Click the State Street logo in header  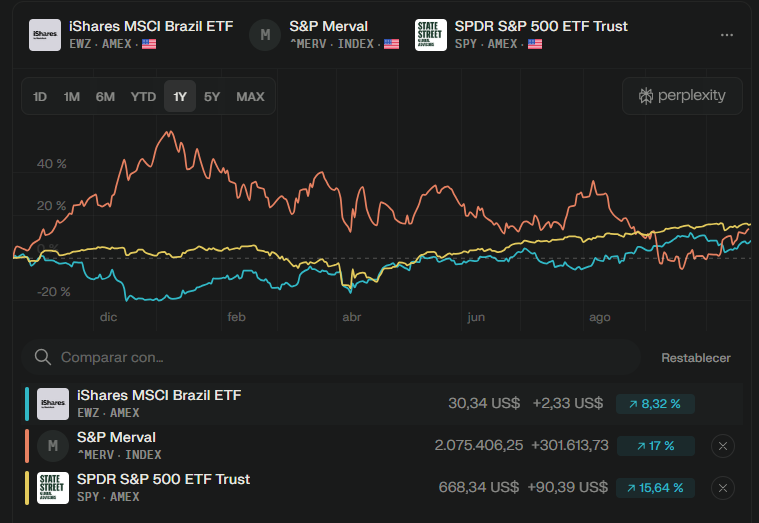pos(431,34)
